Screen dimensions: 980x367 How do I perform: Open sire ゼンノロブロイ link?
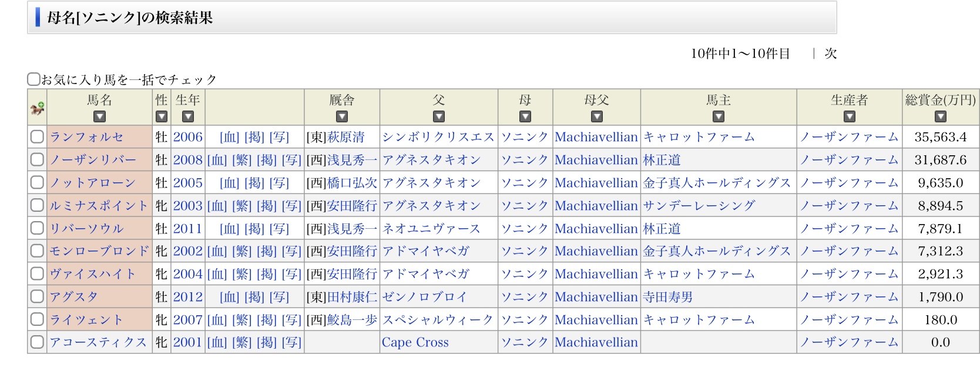[425, 297]
